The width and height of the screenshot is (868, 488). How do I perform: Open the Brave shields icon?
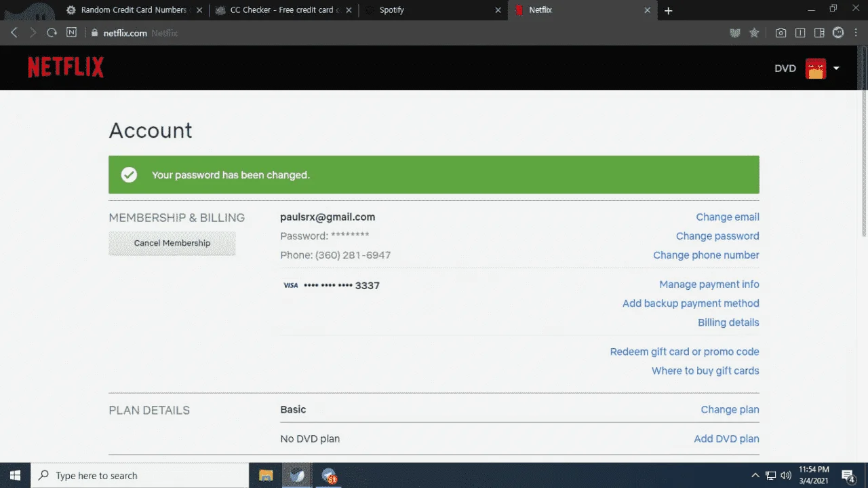(734, 33)
